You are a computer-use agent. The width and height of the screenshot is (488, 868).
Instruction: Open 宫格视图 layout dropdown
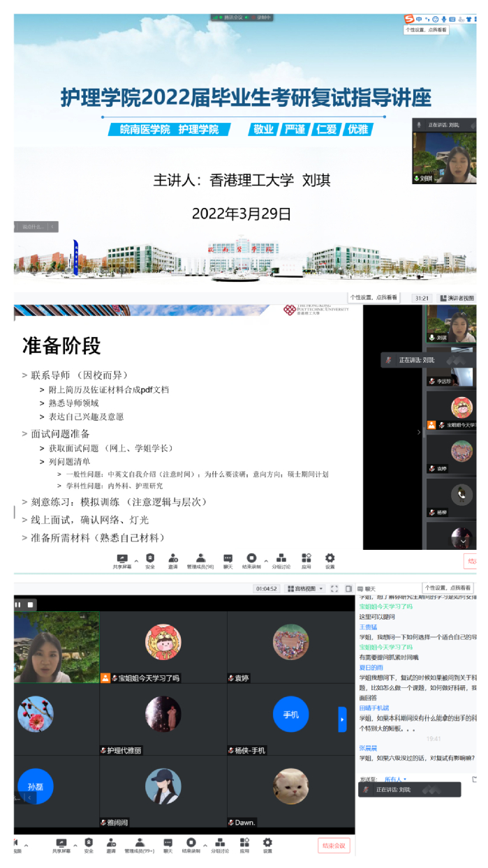coord(305,588)
